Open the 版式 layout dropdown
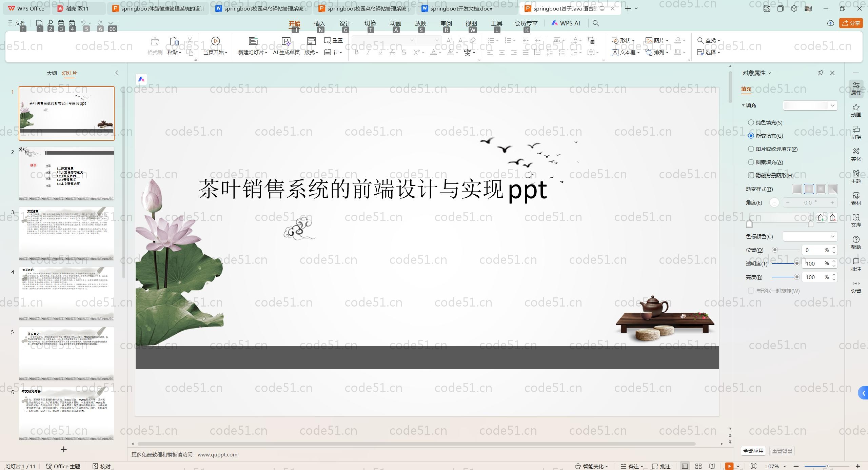 (x=311, y=52)
